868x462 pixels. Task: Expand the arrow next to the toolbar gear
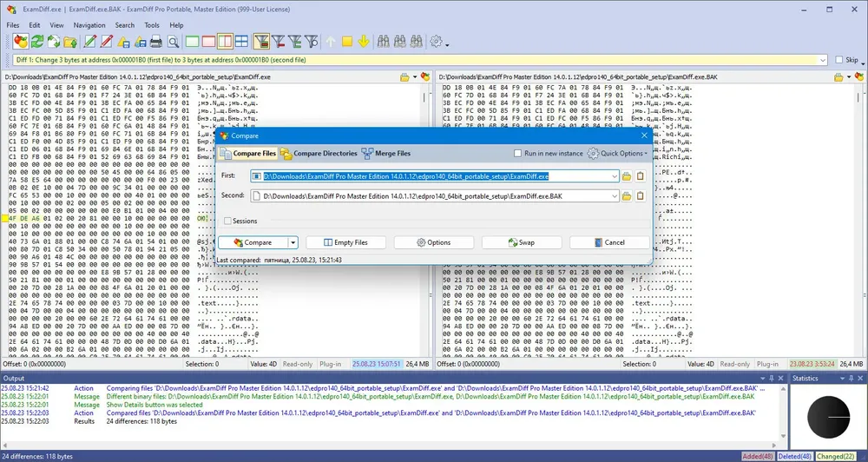click(447, 43)
